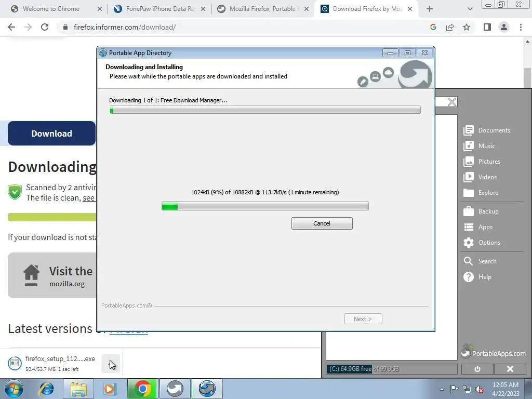Close the PortableApps platform menu

tap(510, 369)
